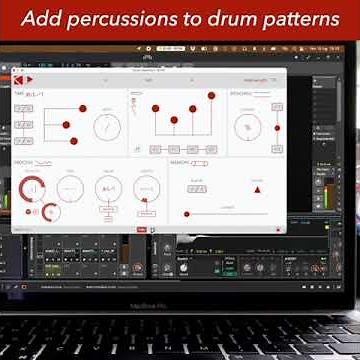Click the red logo icon in plugin header
The width and height of the screenshot is (360, 360).
18,80
